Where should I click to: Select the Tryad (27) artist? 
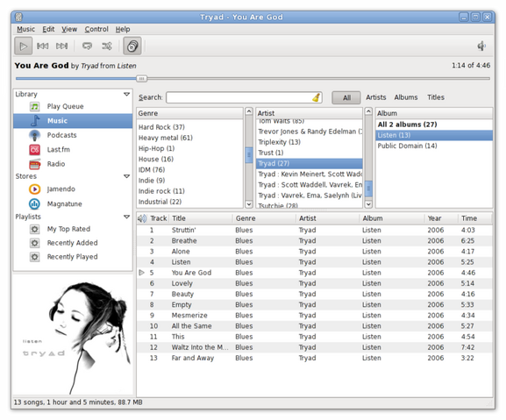tap(310, 164)
